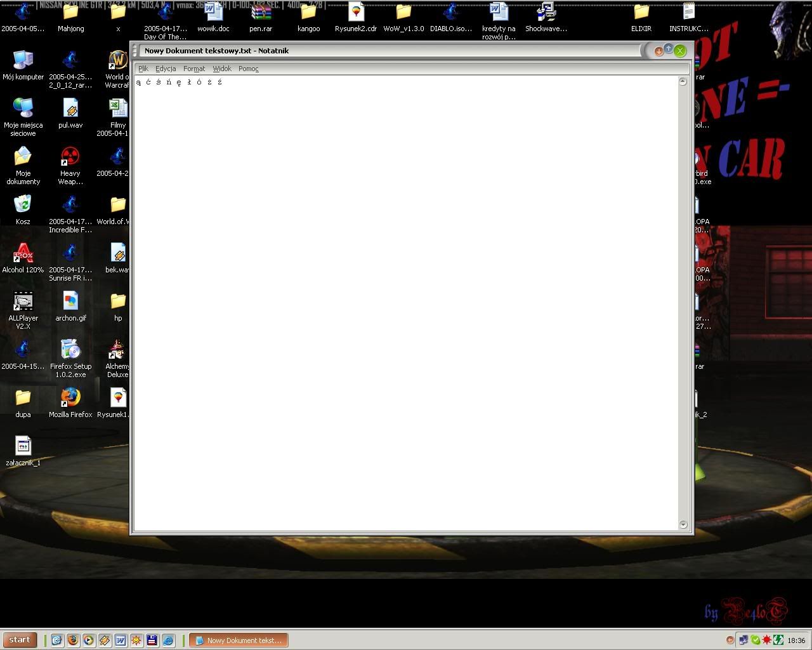Expand the Format menu
The image size is (812, 650).
point(194,69)
